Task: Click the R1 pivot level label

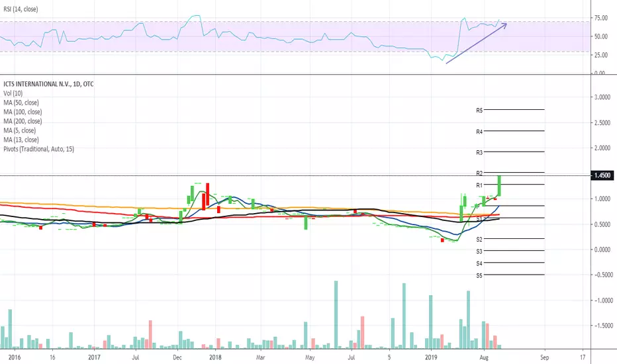Action: tap(479, 185)
